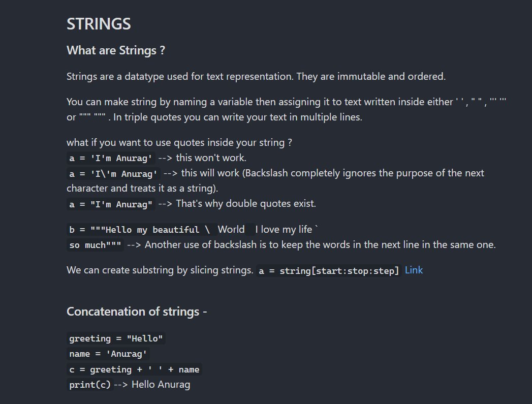
Task: Click the text "this won't work."
Action: [211, 158]
